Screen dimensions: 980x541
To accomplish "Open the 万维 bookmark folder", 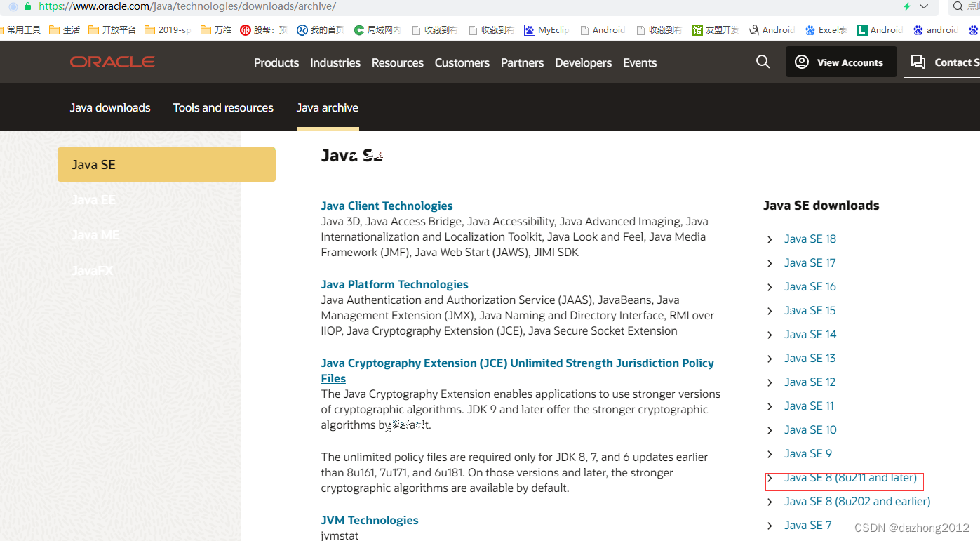I will tap(216, 29).
